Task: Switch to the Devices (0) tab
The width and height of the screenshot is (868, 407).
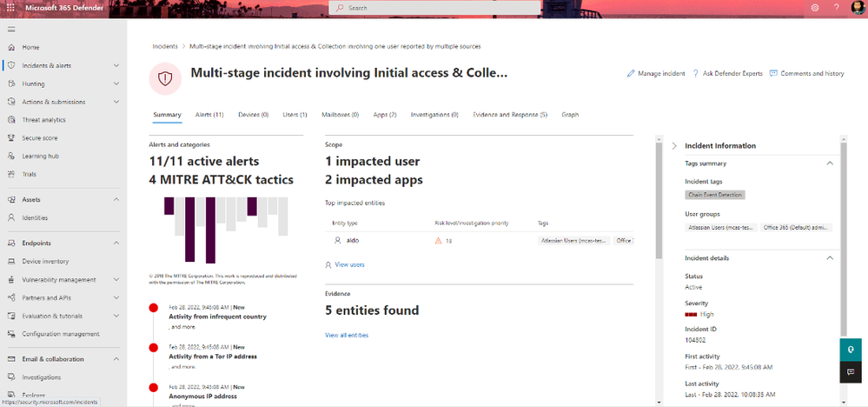Action: [x=253, y=115]
